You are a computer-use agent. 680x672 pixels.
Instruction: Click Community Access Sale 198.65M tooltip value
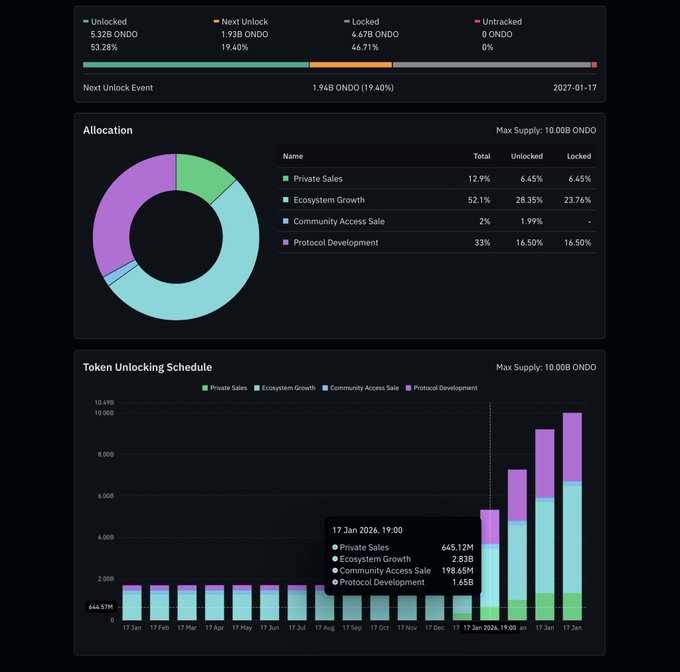458,571
